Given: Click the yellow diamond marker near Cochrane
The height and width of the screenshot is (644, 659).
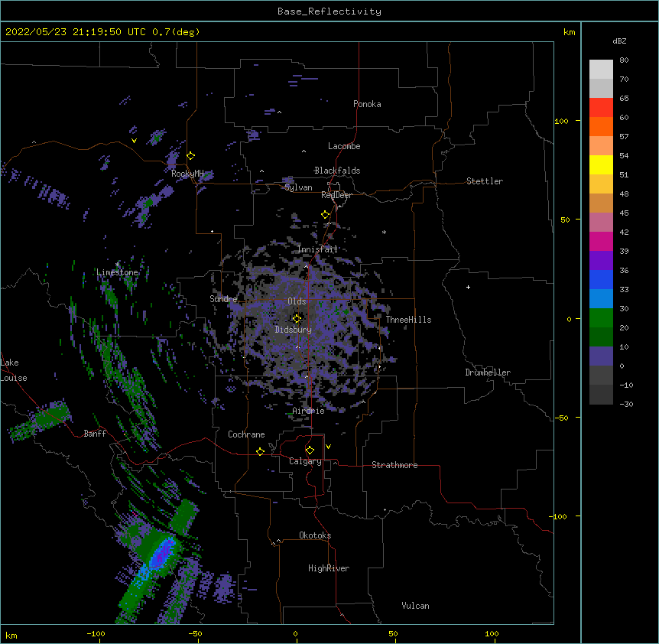Looking at the screenshot, I should (x=260, y=451).
